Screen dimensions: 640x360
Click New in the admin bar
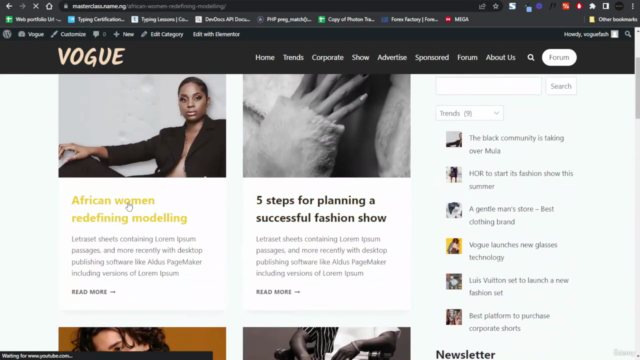(124, 34)
